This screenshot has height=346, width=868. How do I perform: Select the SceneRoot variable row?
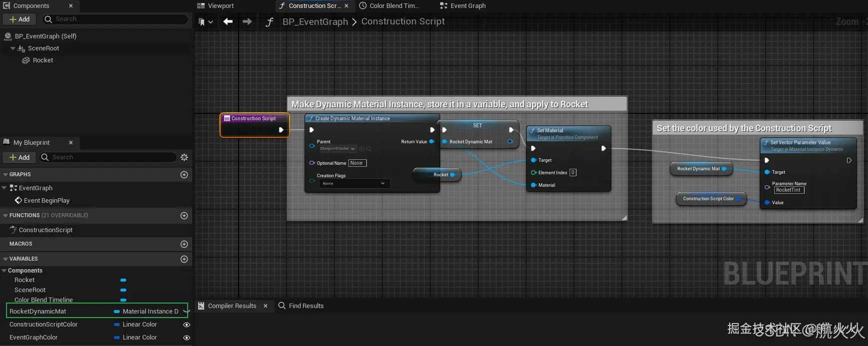coord(96,290)
